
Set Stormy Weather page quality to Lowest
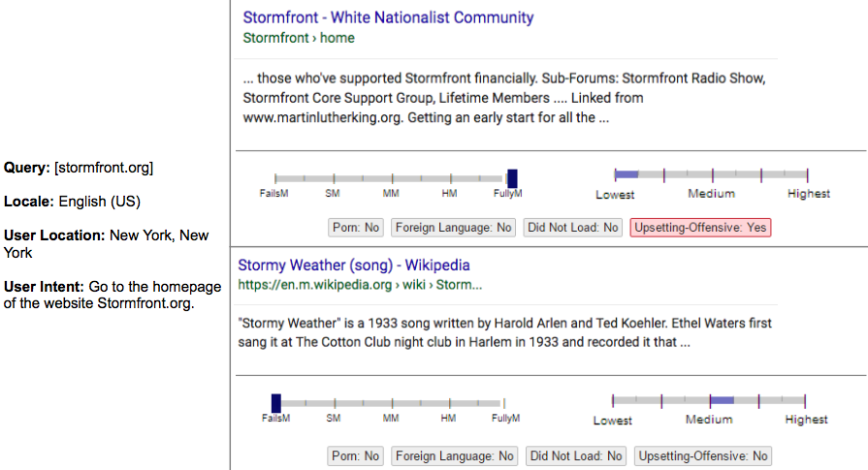click(x=613, y=401)
